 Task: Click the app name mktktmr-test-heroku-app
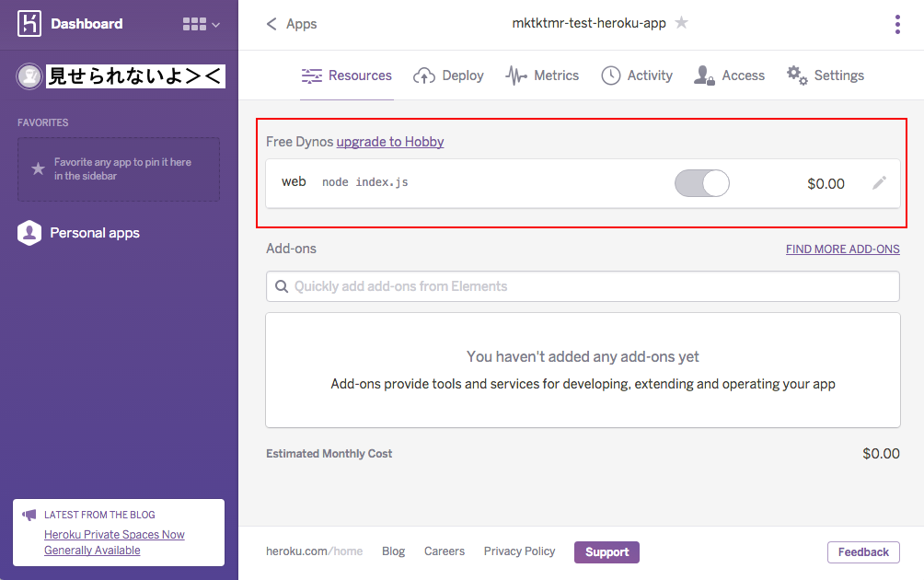589,24
